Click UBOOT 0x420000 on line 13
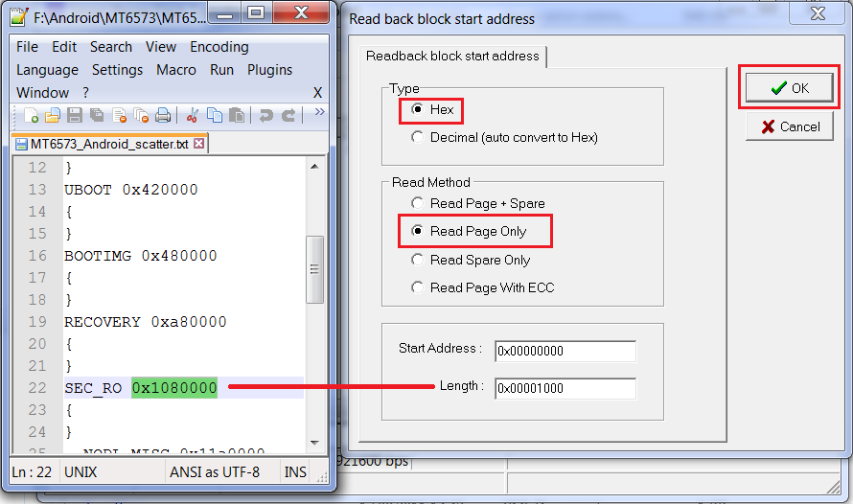 [131, 190]
